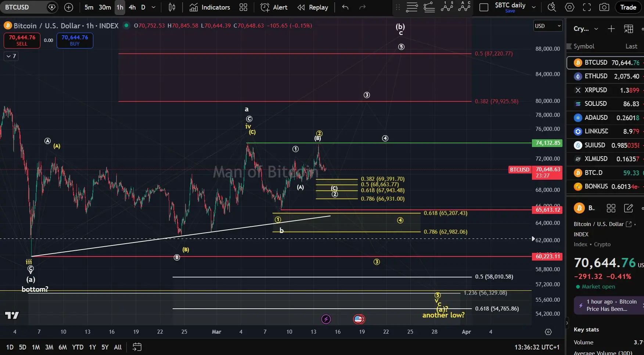Open the chart layout setup square icon
The width and height of the screenshot is (644, 355).
(484, 7)
